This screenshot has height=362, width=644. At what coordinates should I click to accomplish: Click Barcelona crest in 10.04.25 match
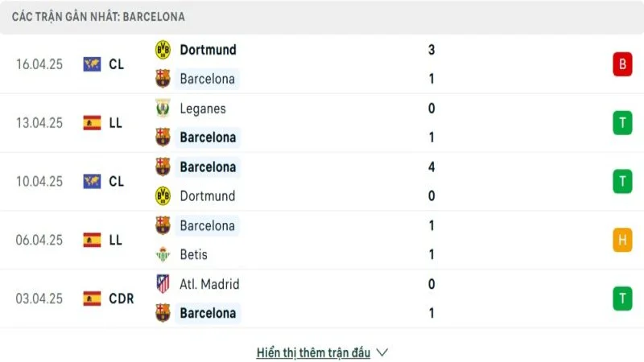tap(163, 167)
